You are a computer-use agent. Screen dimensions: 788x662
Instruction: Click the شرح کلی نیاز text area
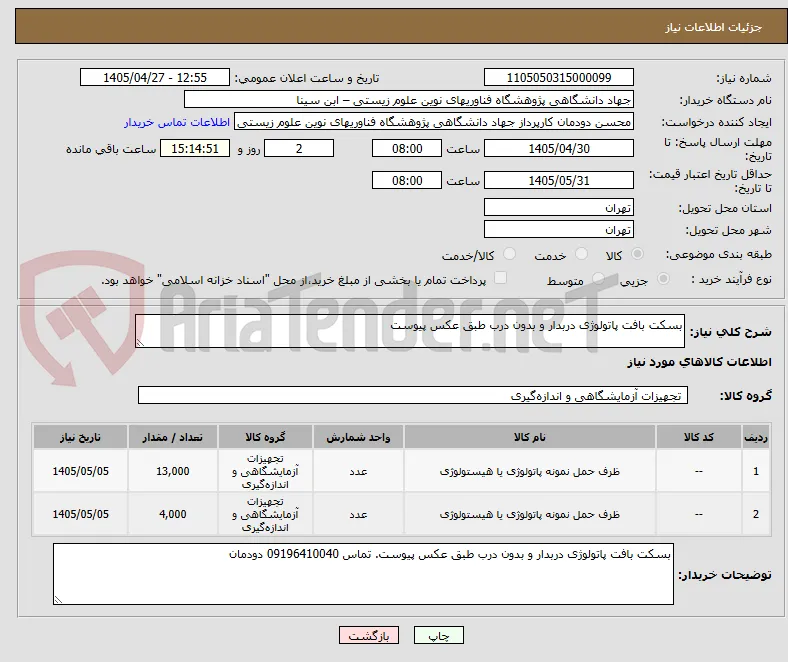[x=410, y=331]
